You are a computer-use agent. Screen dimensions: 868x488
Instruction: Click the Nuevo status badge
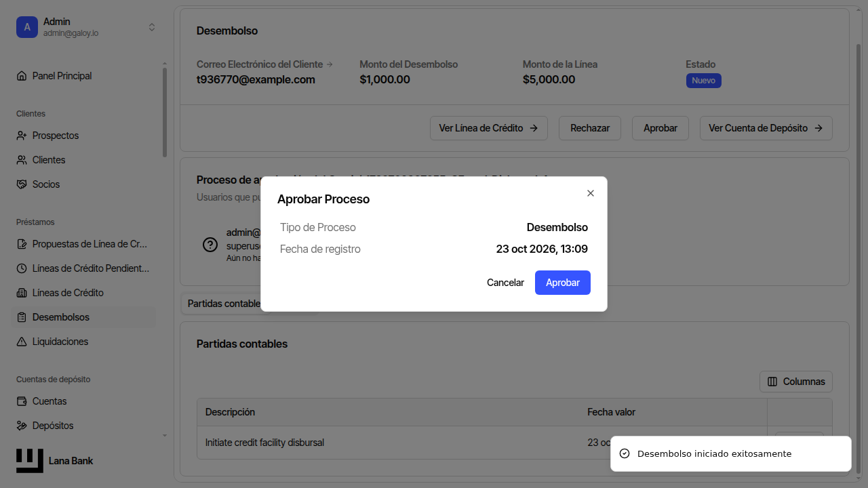[703, 81]
